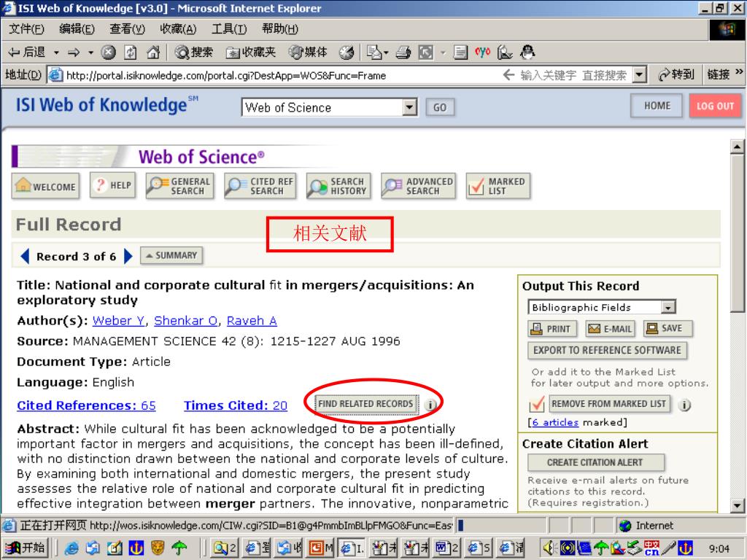The width and height of the screenshot is (747, 560).
Task: Stop page loading with the Stop icon
Action: tap(108, 52)
